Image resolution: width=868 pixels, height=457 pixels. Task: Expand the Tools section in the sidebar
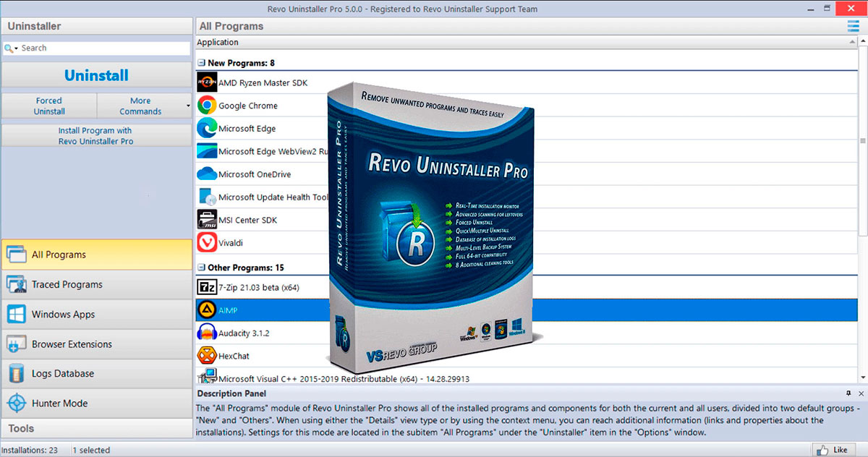tap(96, 429)
